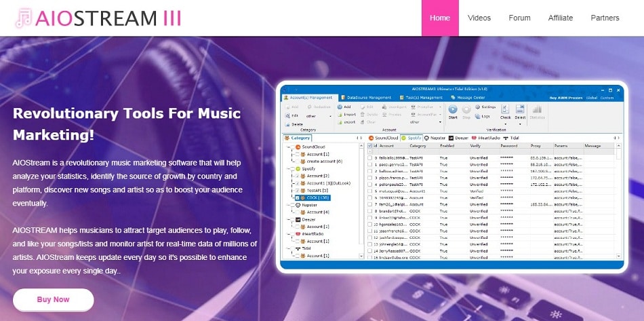This screenshot has width=644, height=321.
Task: Open the Affiliate page
Action: tap(560, 18)
